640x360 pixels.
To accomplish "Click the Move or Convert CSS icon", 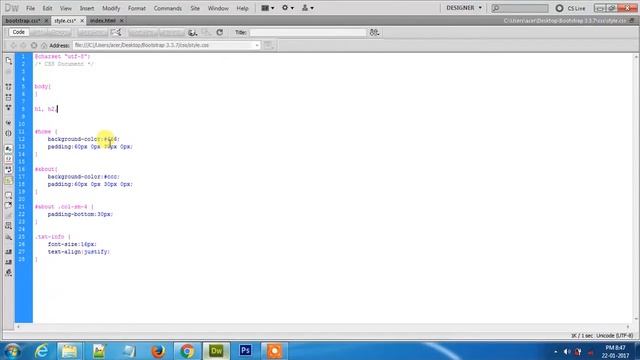I will pos(9,237).
